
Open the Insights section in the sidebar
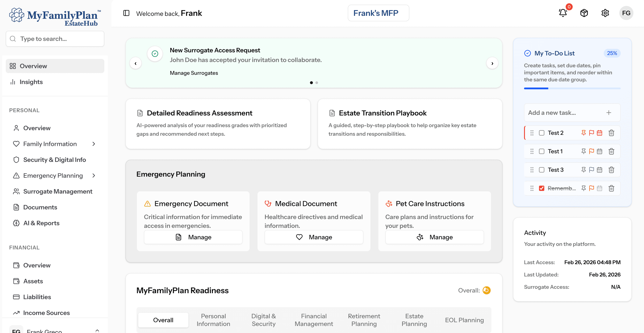[x=31, y=82]
